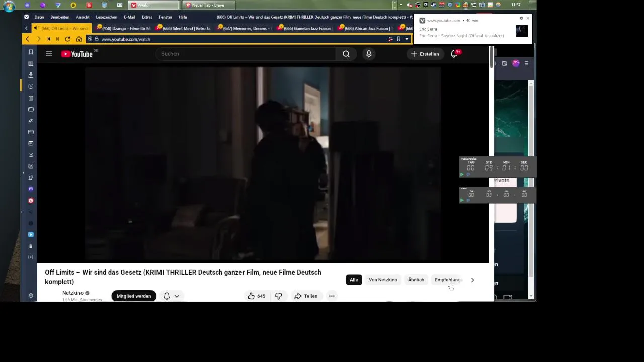
Task: Open the E-Mail menu
Action: (x=129, y=17)
